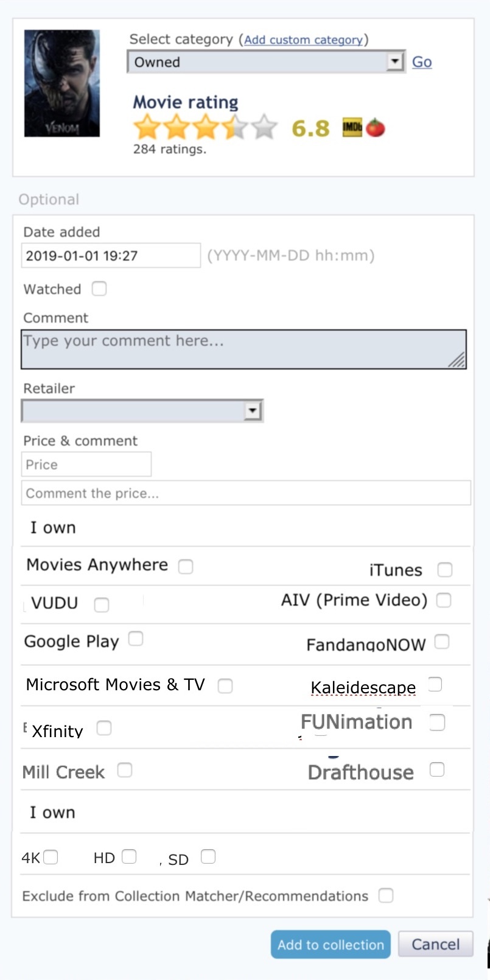Check Exclude from Collection Matcher/Recommendations

coord(385,895)
